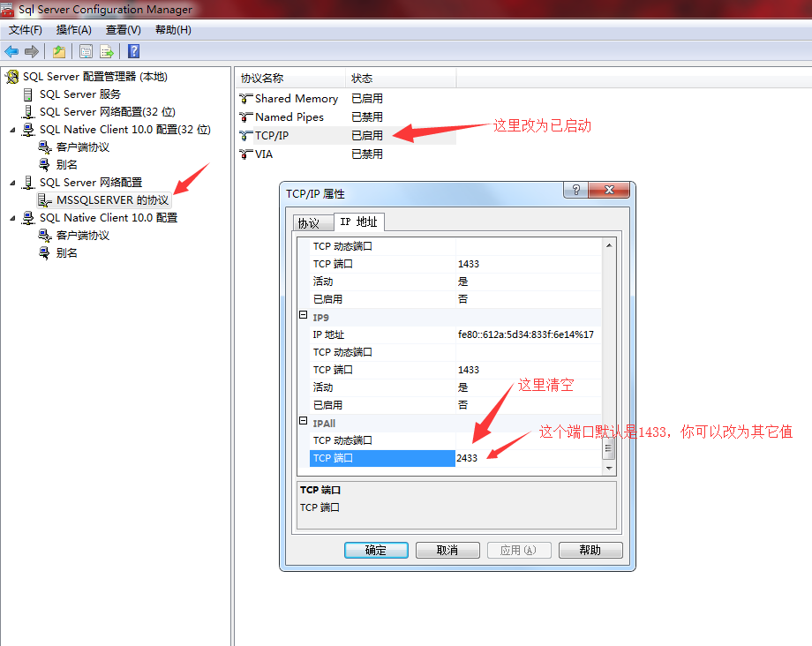Close the TCP/IP 属性 dialog
The height and width of the screenshot is (646, 812).
(x=609, y=190)
